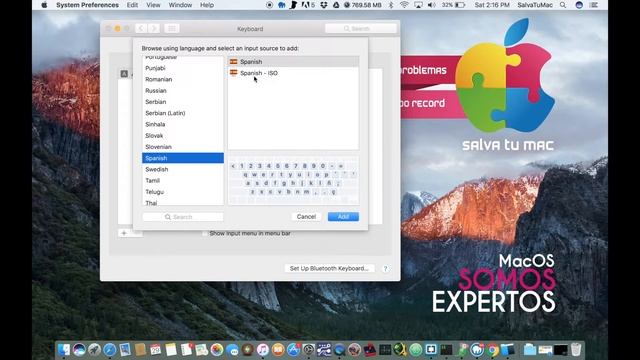The image size is (640, 360).
Task: Select Thai in language list
Action: point(183,202)
